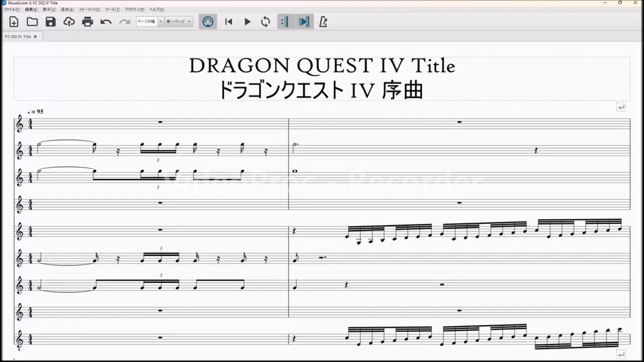Screen dimensions: 644x362
Task: Open the page view mode dropdown 単一ページ
Action: pyautogui.click(x=178, y=21)
